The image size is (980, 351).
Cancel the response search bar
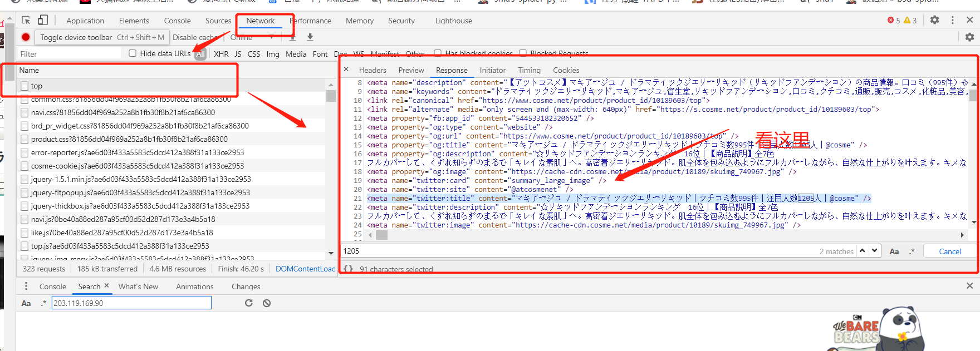(x=950, y=251)
